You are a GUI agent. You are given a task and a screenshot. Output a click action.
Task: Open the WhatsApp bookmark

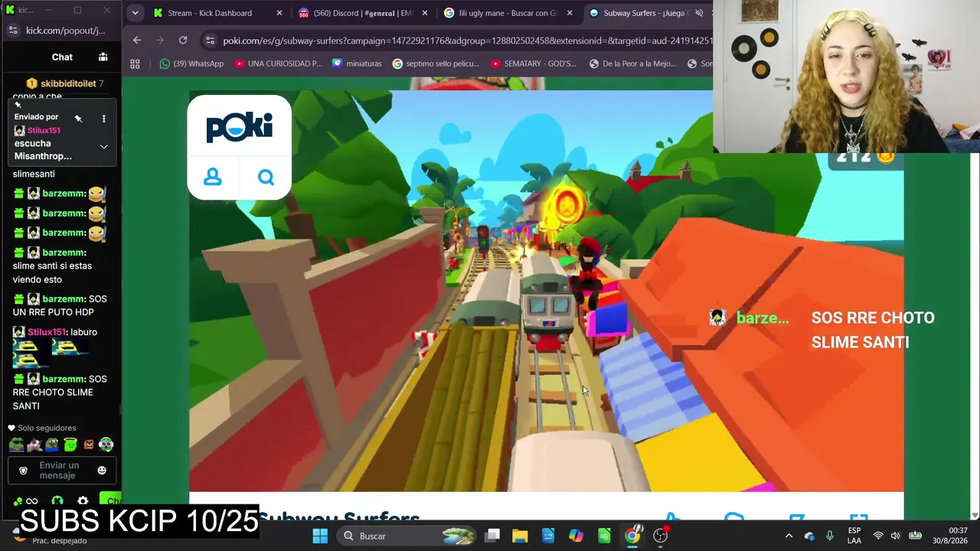coord(191,64)
